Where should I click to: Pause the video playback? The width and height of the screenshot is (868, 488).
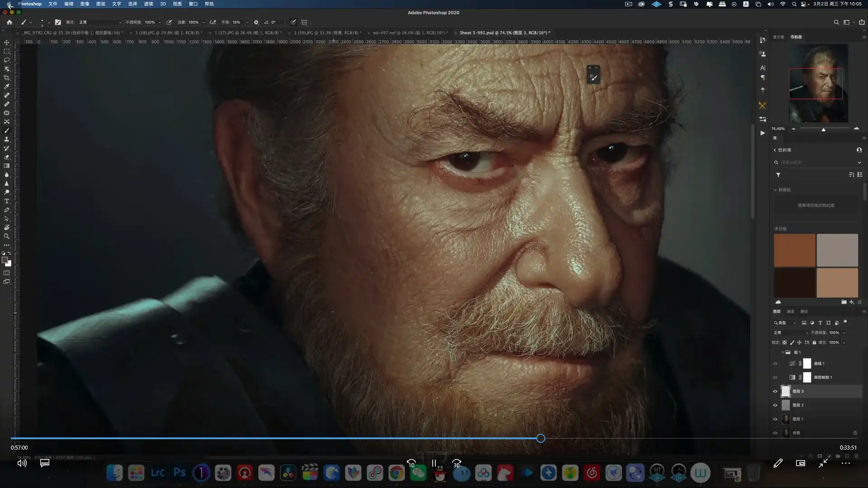coord(434,463)
